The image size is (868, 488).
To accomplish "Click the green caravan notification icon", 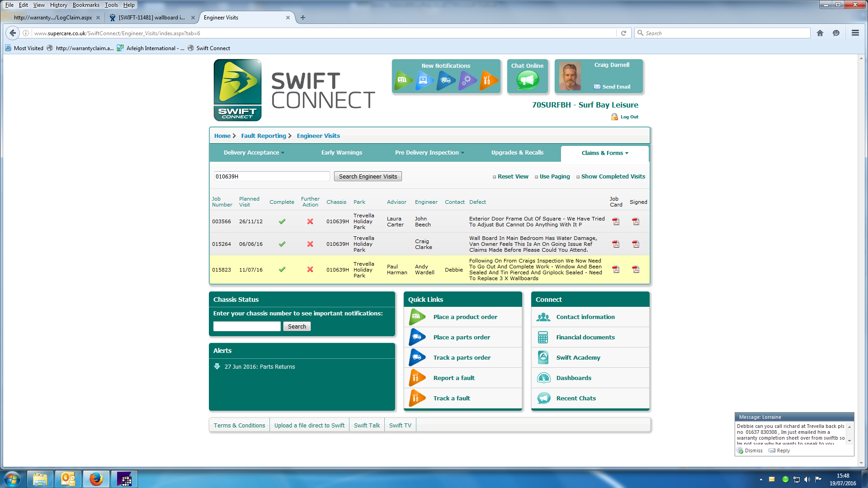I will coord(403,81).
